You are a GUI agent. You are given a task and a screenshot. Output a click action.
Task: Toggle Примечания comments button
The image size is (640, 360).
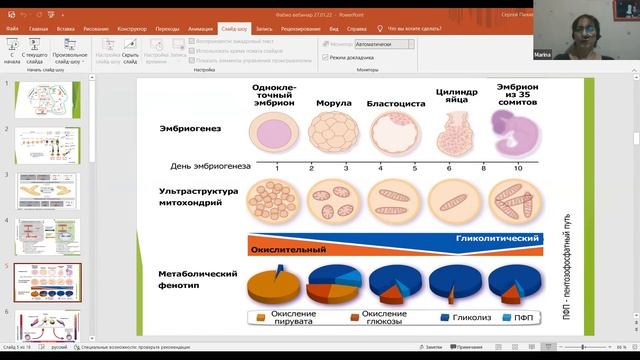(x=466, y=347)
